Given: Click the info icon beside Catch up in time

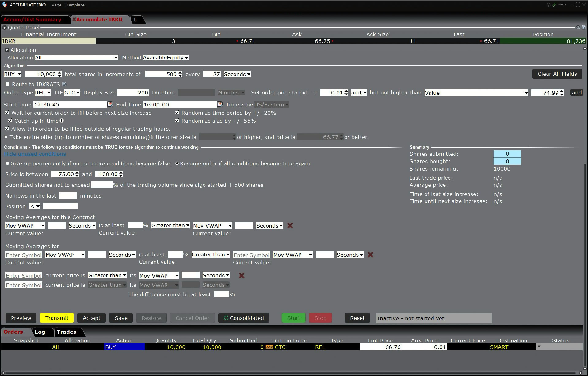Looking at the screenshot, I should coord(62,121).
